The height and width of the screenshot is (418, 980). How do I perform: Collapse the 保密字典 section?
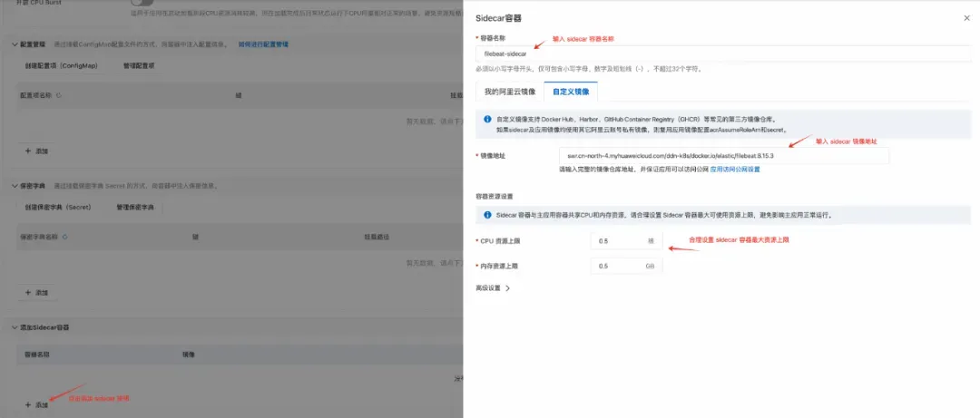[x=15, y=186]
